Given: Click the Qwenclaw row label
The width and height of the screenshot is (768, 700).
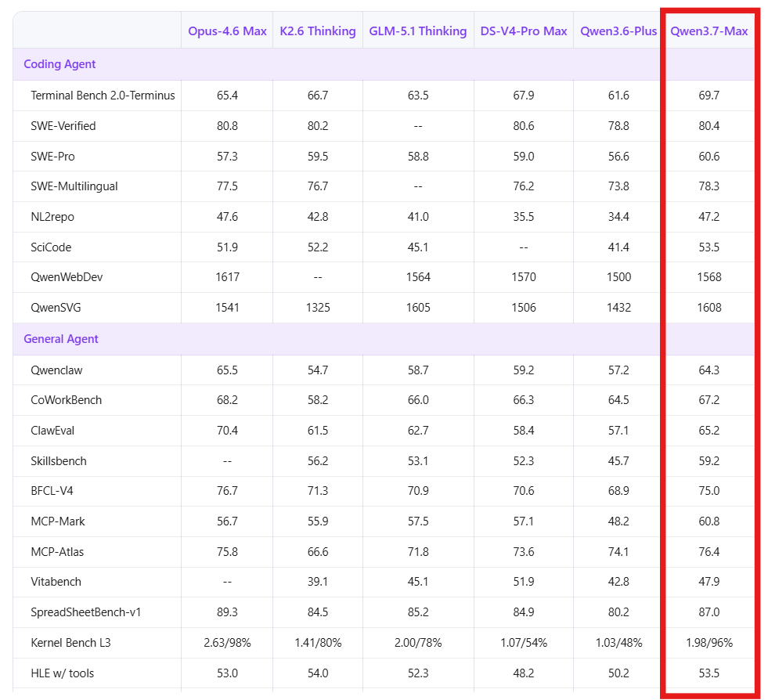Looking at the screenshot, I should click(x=56, y=370).
